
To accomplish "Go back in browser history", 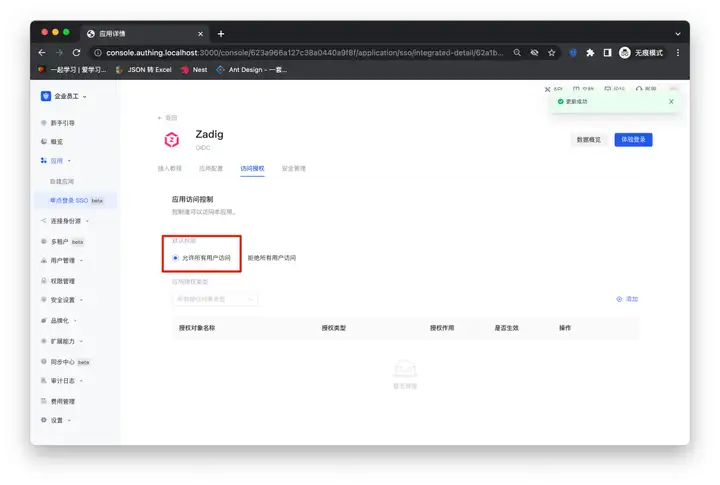I will pyautogui.click(x=42, y=53).
